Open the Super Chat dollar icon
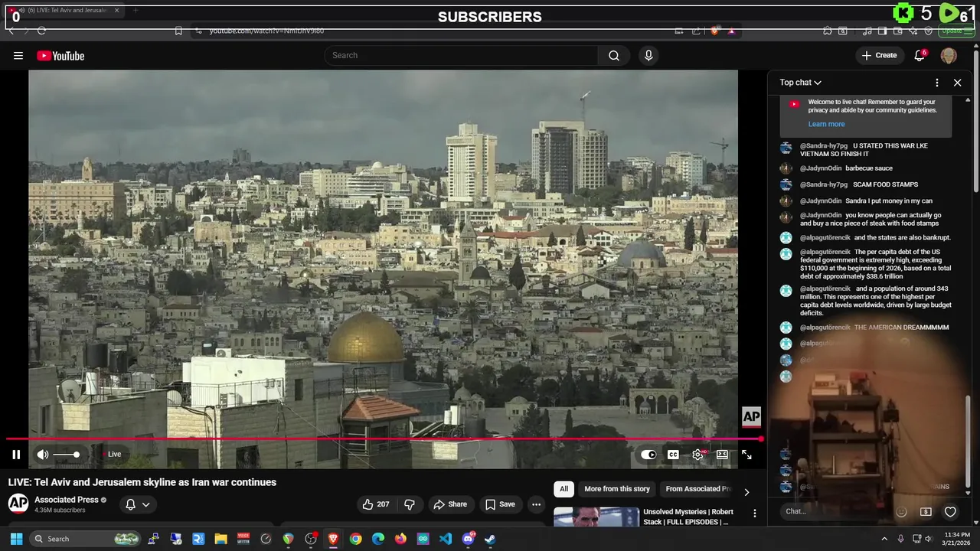The width and height of the screenshot is (980, 551). click(x=926, y=511)
